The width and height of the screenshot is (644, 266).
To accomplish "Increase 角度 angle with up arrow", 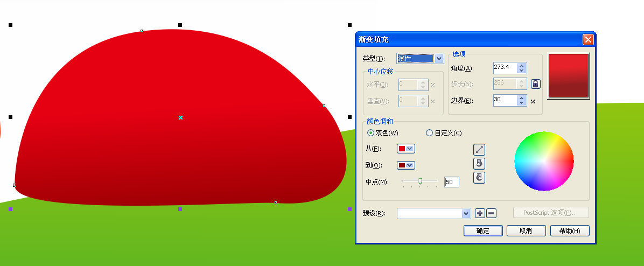I will click(521, 66).
